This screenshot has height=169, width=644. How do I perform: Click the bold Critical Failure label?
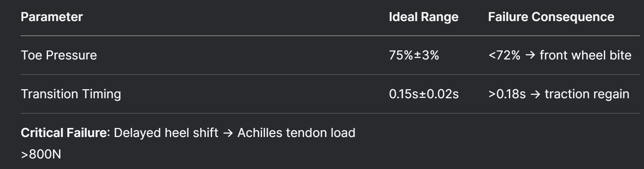(x=65, y=133)
